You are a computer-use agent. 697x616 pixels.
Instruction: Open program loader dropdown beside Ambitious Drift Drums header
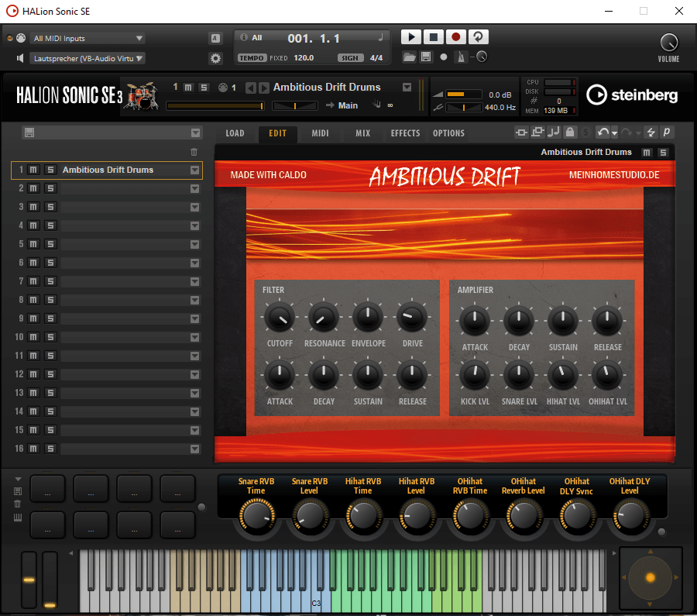(407, 88)
